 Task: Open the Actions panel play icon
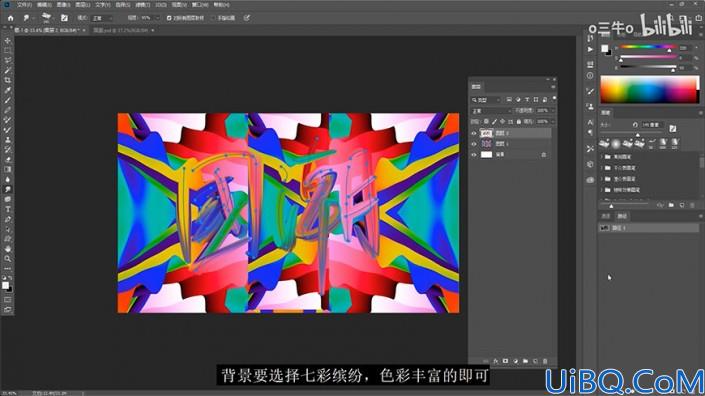point(590,49)
